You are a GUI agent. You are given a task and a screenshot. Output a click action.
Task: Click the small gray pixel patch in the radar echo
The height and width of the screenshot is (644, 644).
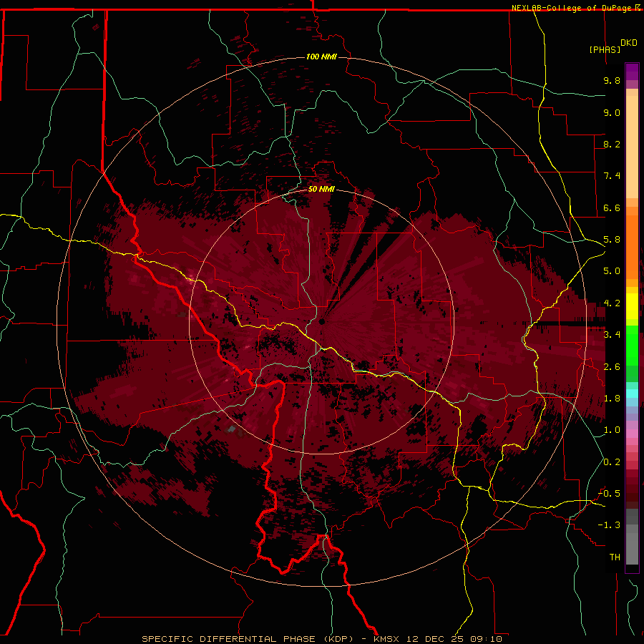tap(231, 429)
